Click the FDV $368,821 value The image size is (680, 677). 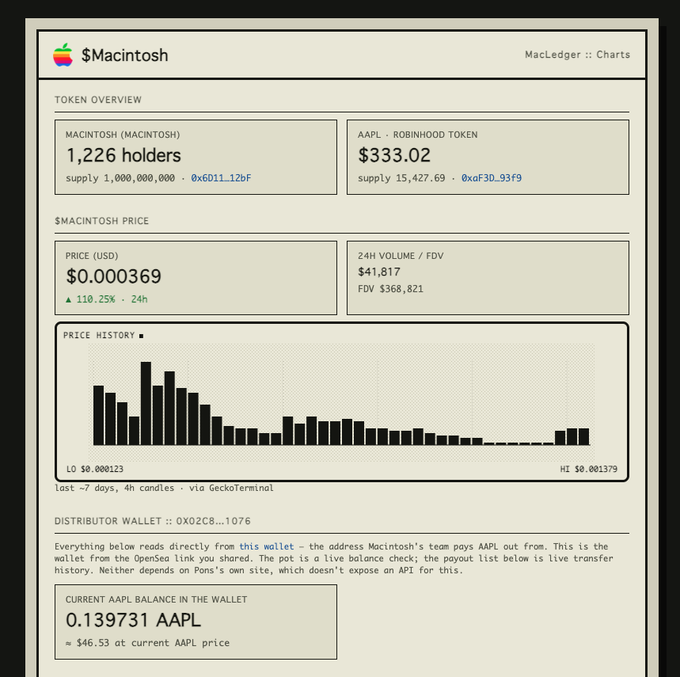(x=390, y=289)
